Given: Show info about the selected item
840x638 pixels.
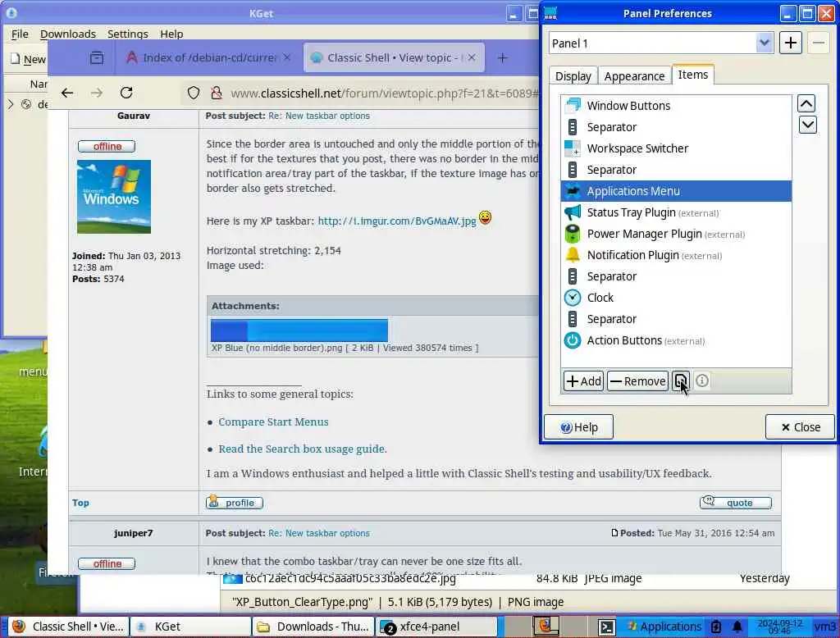Looking at the screenshot, I should [x=702, y=381].
